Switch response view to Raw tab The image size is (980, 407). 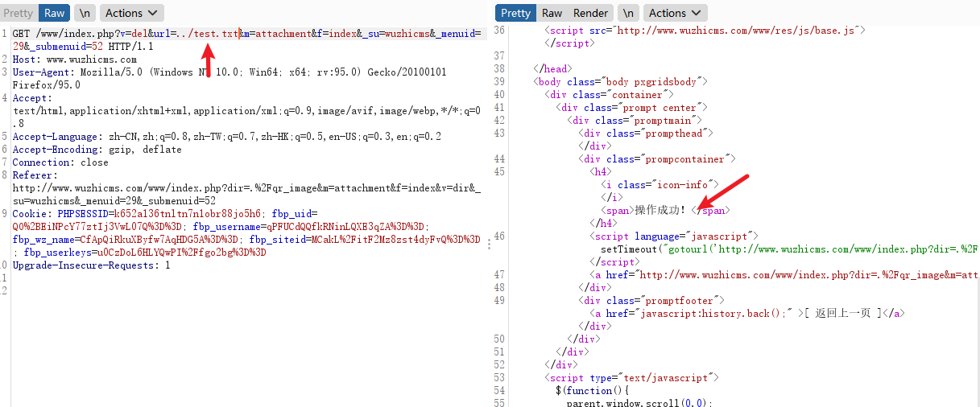click(552, 13)
